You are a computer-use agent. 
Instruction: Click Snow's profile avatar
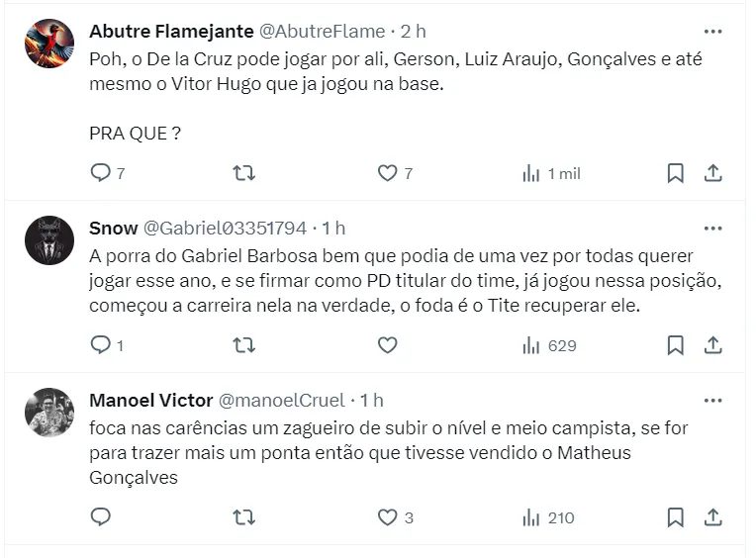coord(49,240)
